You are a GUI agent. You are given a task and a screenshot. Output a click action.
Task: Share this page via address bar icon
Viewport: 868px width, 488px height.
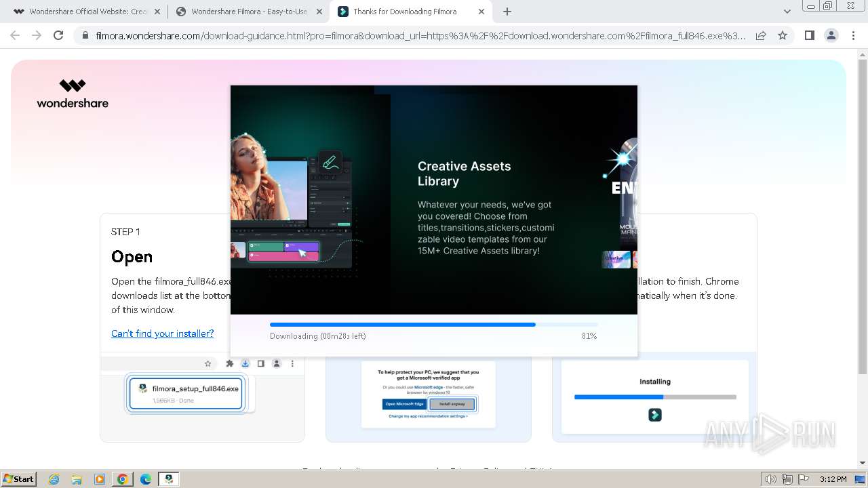761,35
